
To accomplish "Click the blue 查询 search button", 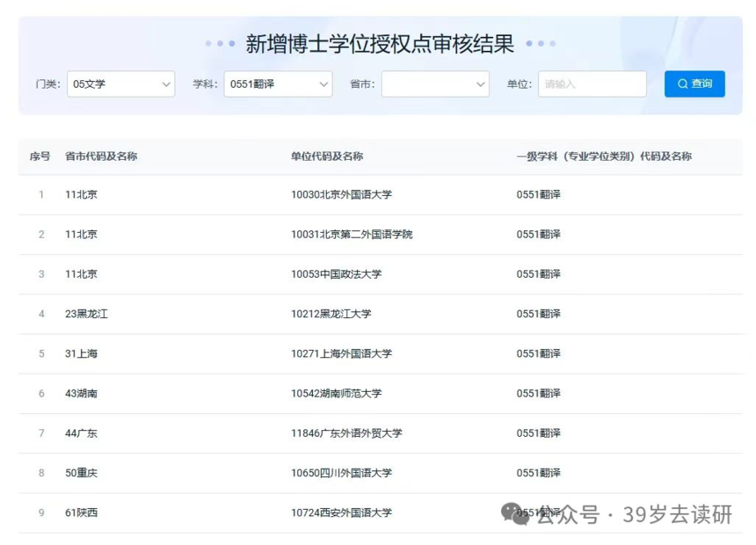I will tap(694, 84).
